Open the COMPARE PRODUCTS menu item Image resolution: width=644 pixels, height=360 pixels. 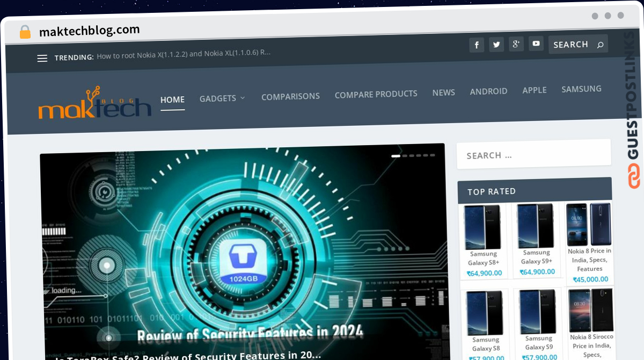[x=376, y=94]
